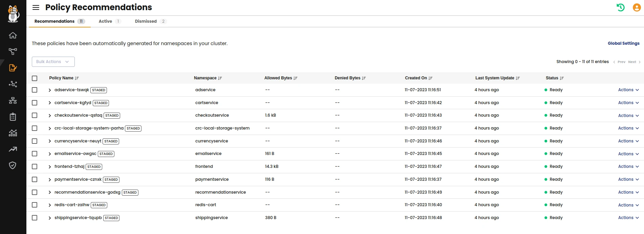Expand the paymentservice-cznxk policy row
This screenshot has height=234, width=644.
click(50, 180)
